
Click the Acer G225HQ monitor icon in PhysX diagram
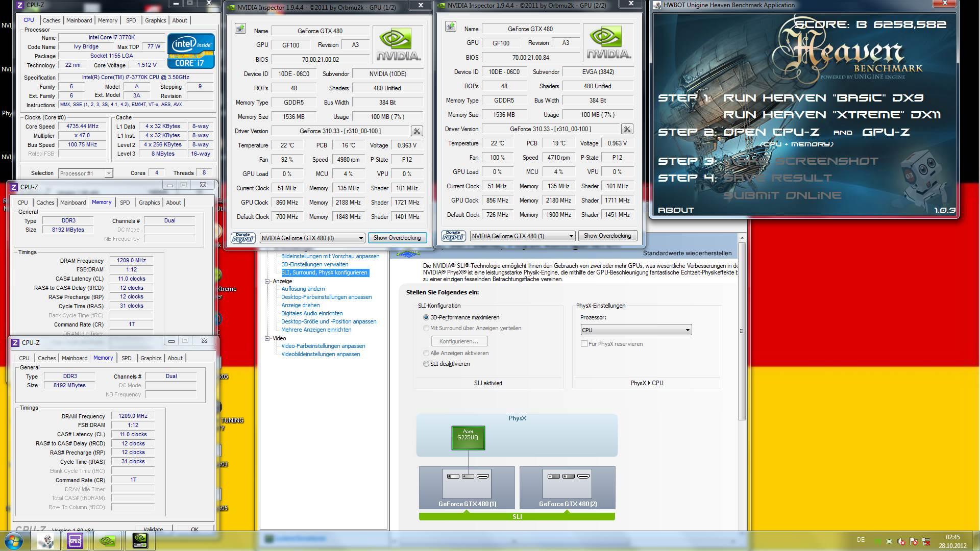(x=468, y=438)
